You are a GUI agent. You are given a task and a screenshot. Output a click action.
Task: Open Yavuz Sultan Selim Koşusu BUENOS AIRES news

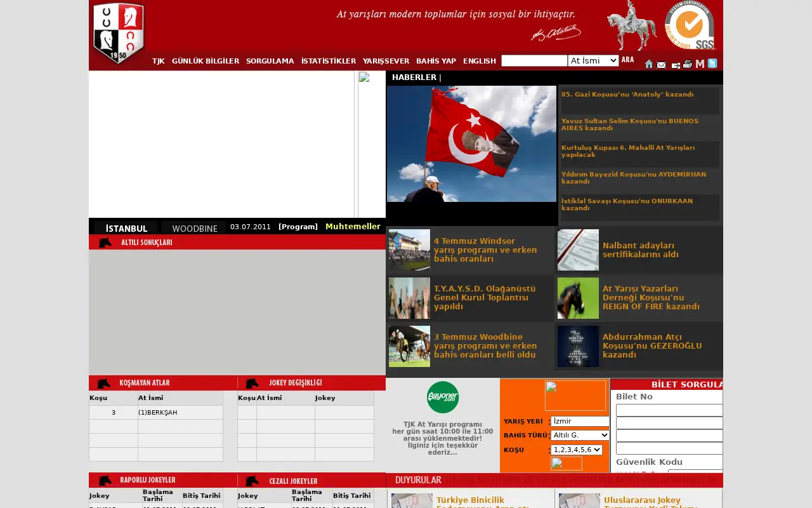point(630,124)
